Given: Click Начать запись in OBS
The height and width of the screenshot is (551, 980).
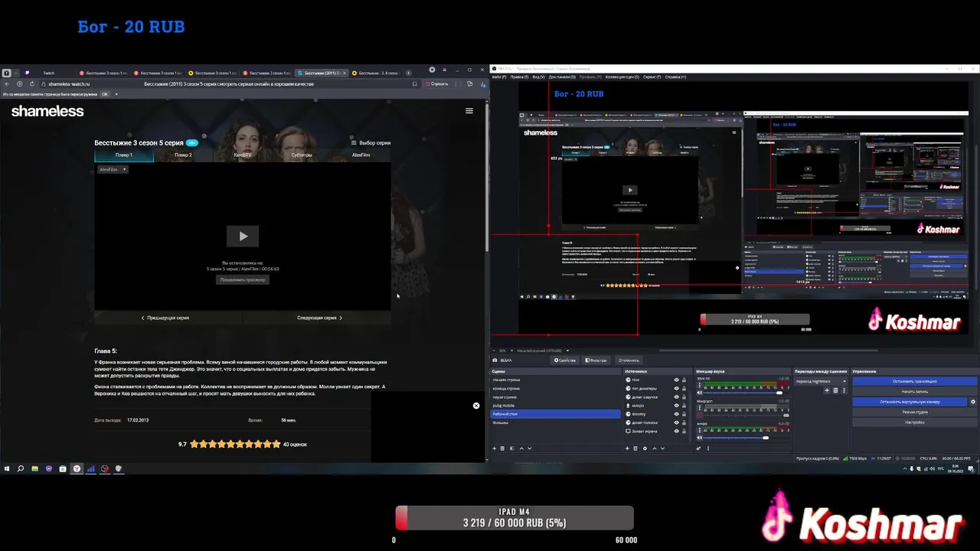Looking at the screenshot, I should [915, 391].
